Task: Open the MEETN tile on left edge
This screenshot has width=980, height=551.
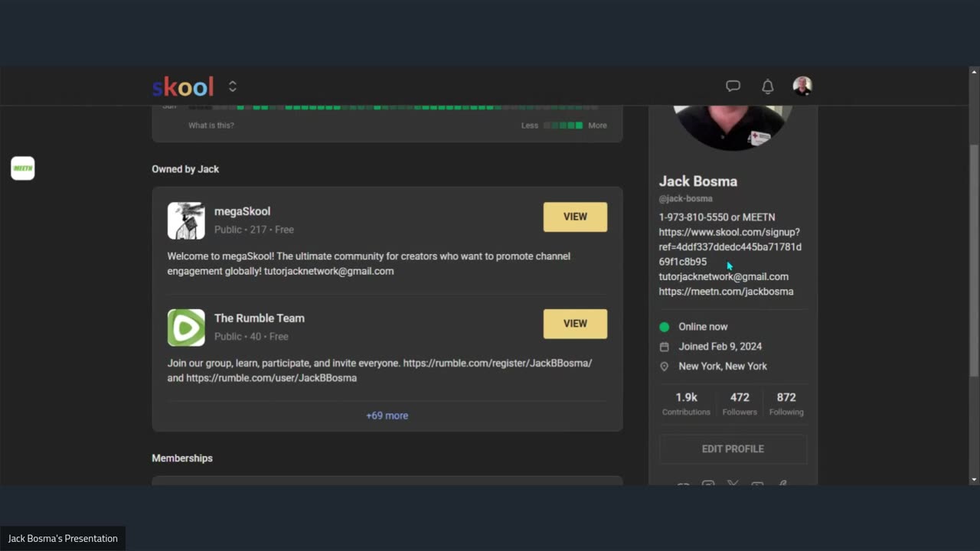Action: [x=23, y=168]
